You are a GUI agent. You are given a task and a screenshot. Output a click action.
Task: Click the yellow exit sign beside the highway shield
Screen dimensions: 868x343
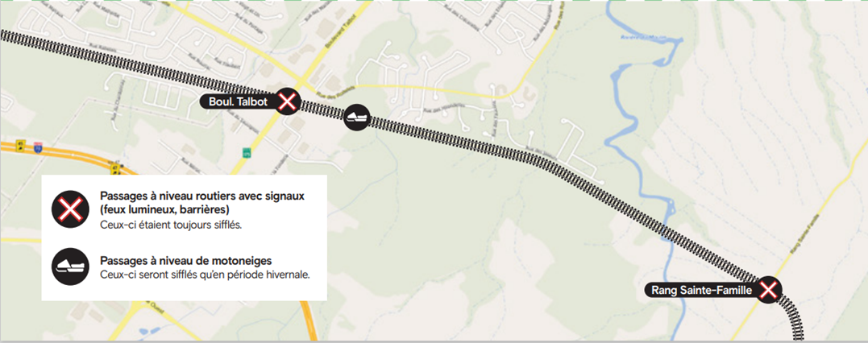coord(21,144)
